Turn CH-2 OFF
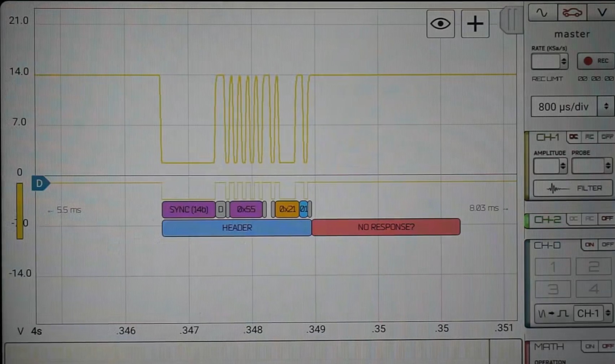The width and height of the screenshot is (615, 364). 607,219
